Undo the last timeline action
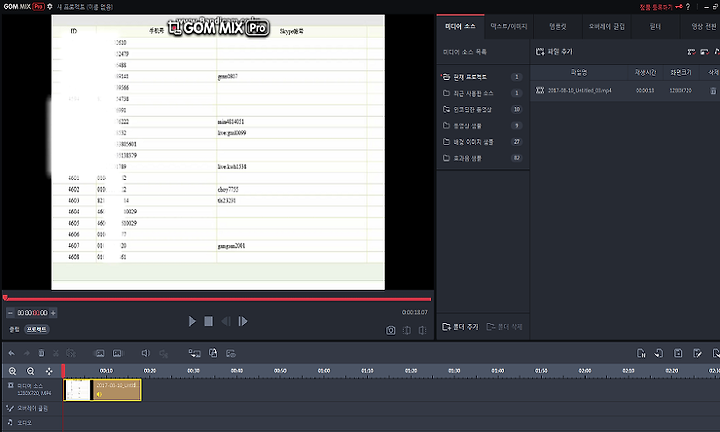Screen dimensions: 720x432 (12, 353)
